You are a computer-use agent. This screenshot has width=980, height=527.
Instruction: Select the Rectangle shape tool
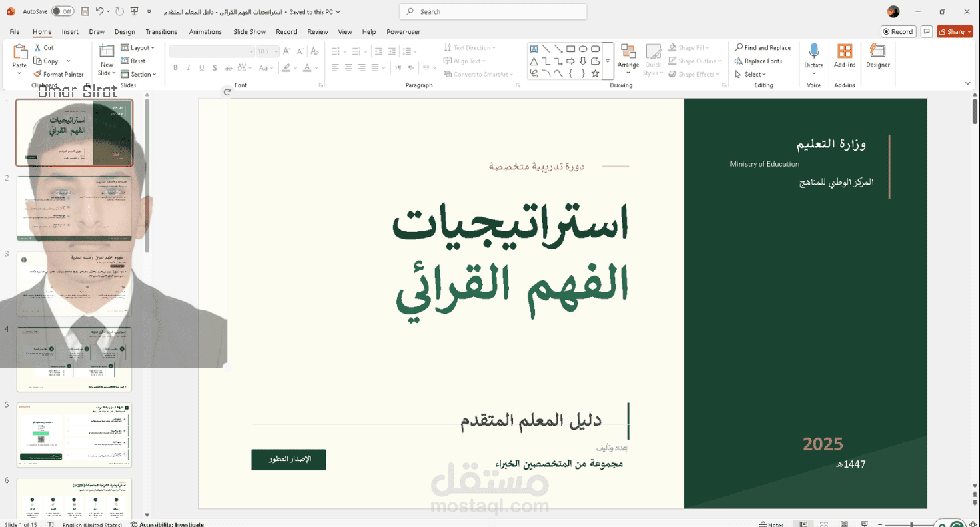[x=570, y=49]
